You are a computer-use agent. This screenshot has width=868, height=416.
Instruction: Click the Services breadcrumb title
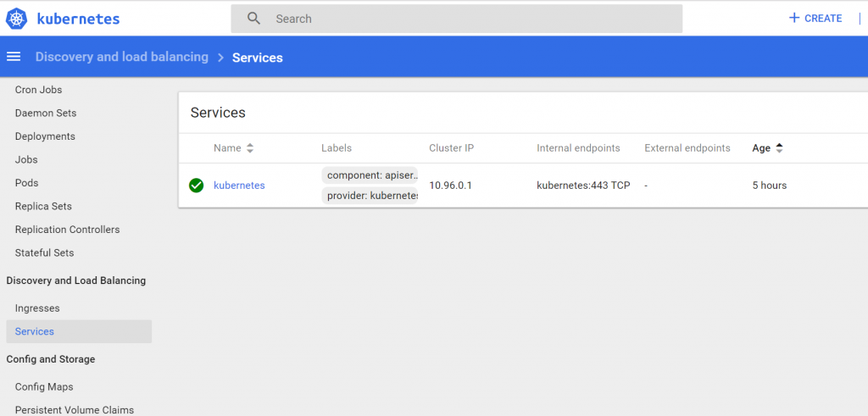(x=258, y=58)
